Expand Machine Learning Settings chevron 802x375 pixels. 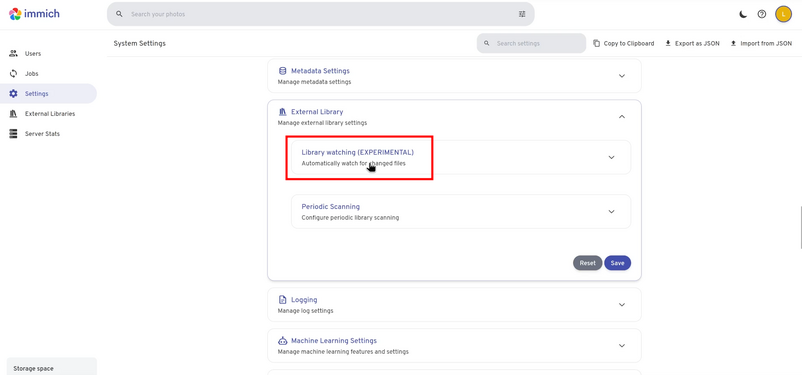(x=622, y=345)
